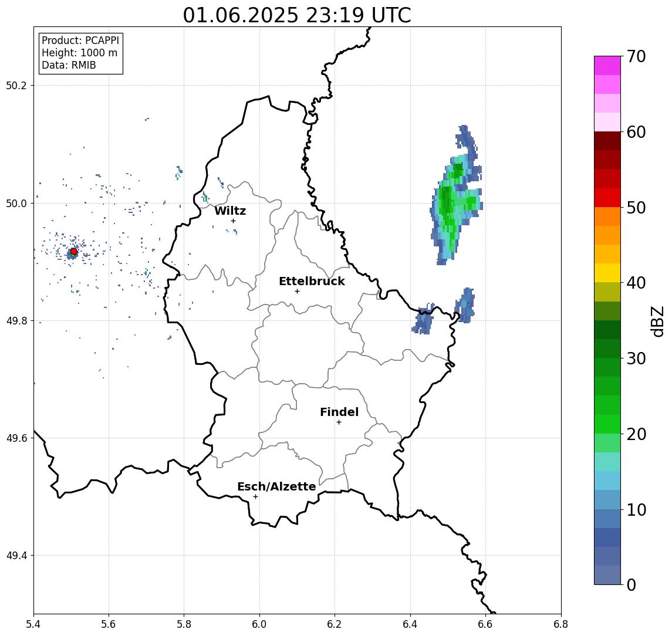Click the Wiltz station label

tap(230, 211)
